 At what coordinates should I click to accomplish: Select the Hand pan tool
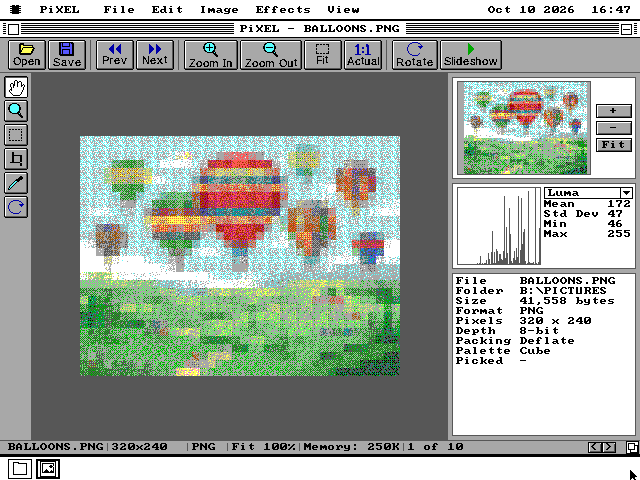click(16, 87)
